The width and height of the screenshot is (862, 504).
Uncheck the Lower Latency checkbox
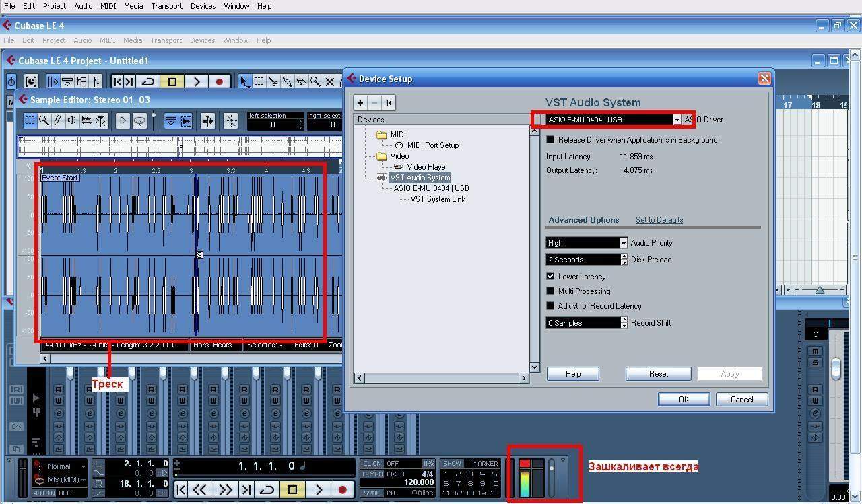point(550,277)
